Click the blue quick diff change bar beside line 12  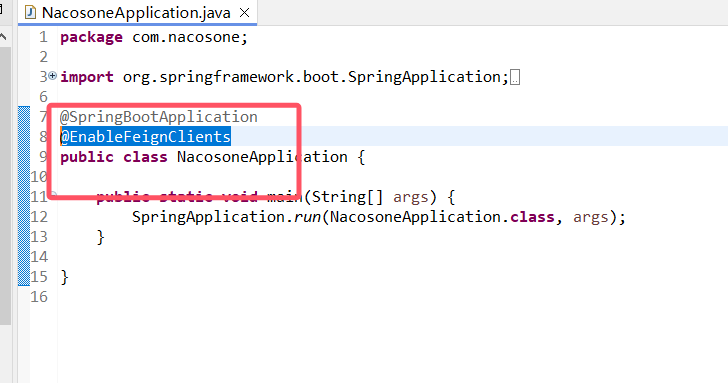[x=24, y=217]
